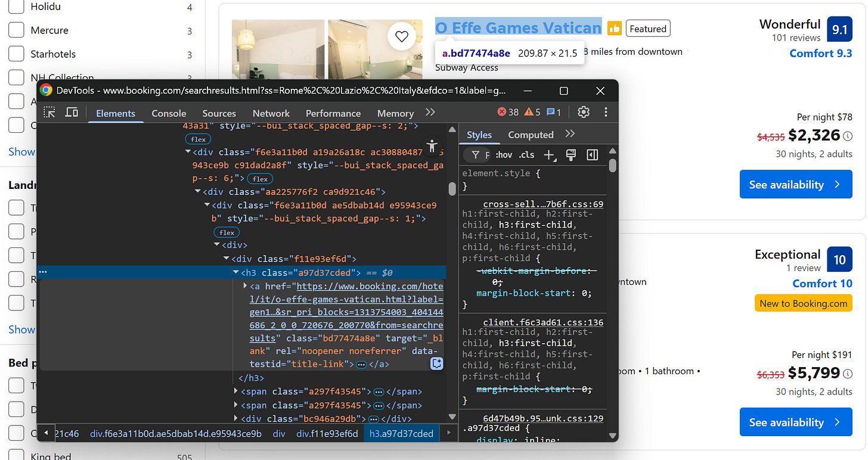The height and width of the screenshot is (460, 868).
Task: Toggle the computed styles sidebar icon
Action: coord(592,155)
